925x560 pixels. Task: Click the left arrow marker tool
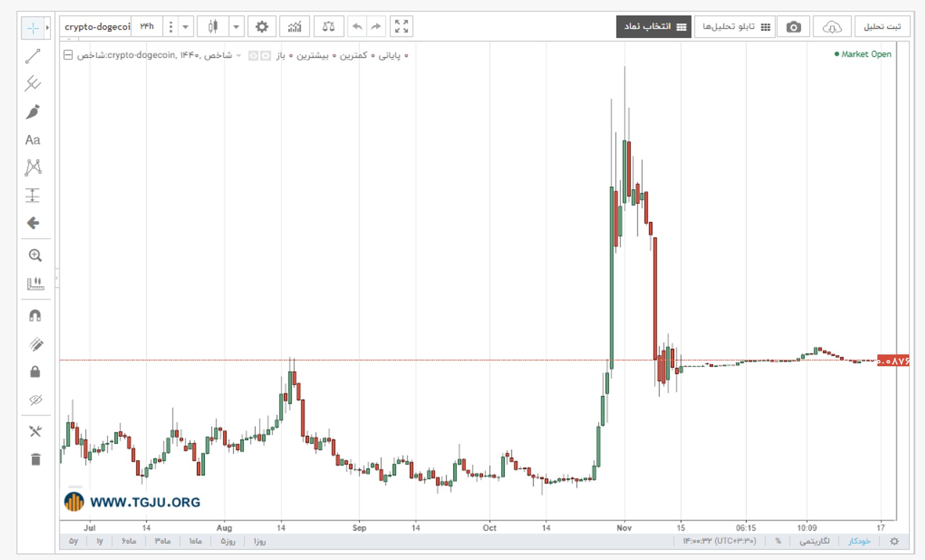click(x=33, y=223)
